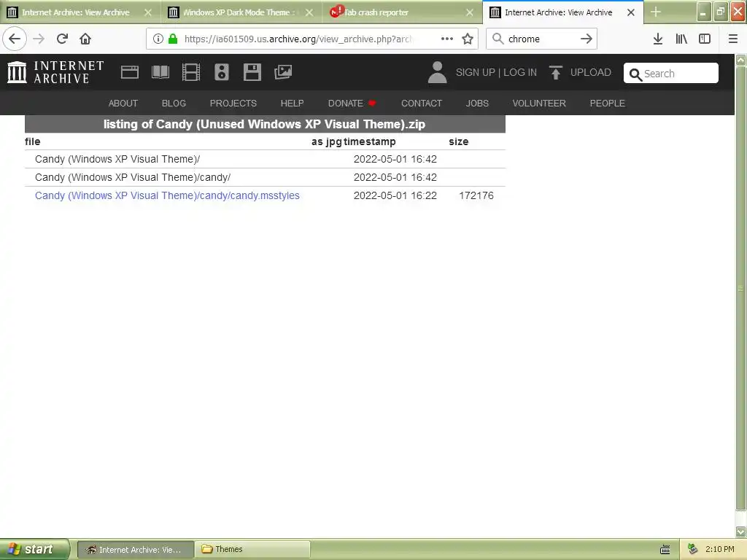Screen dimensions: 747x560
Task: Click the scrollbar up arrow
Action: [740, 60]
